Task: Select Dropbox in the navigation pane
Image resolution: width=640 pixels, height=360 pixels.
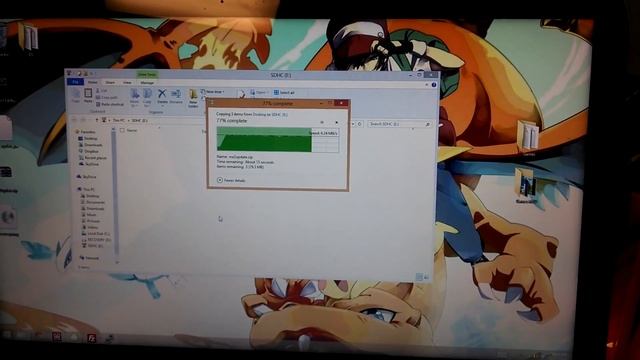Action: [x=89, y=151]
